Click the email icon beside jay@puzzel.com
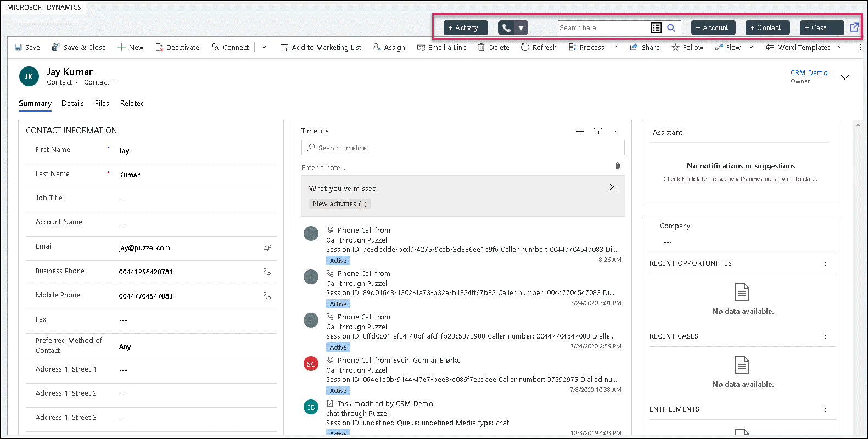 tap(267, 248)
